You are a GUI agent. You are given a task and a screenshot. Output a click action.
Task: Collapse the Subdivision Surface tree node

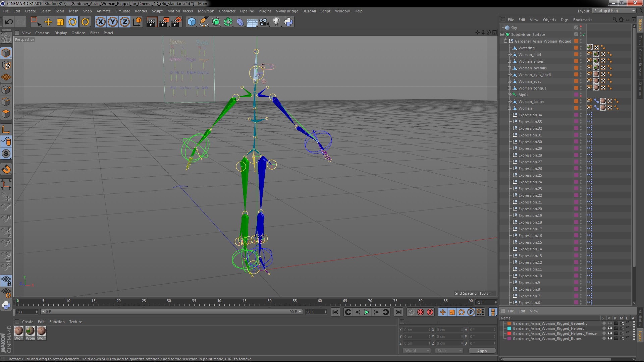(502, 35)
